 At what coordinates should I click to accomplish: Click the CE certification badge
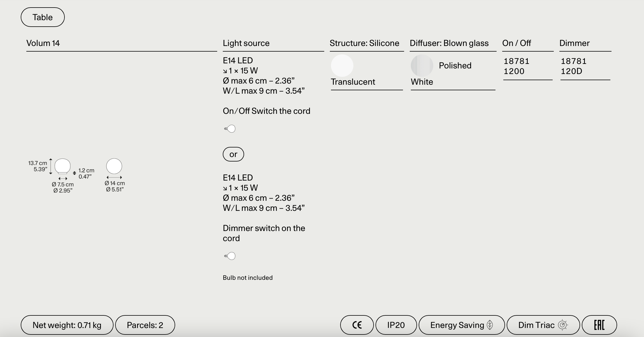[357, 325]
